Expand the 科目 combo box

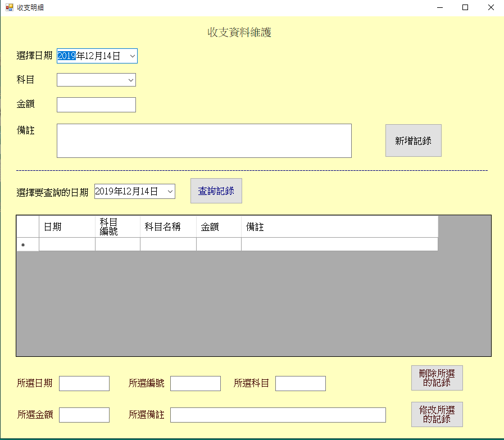click(130, 80)
